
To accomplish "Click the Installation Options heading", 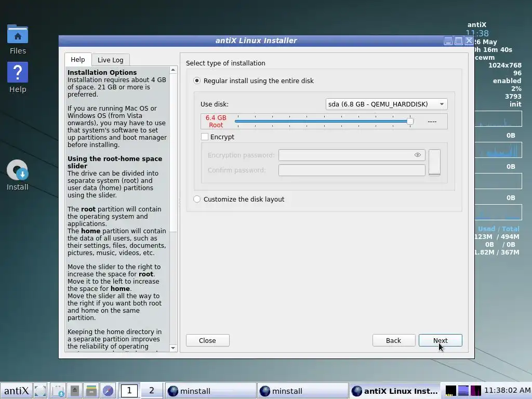I will point(102,72).
